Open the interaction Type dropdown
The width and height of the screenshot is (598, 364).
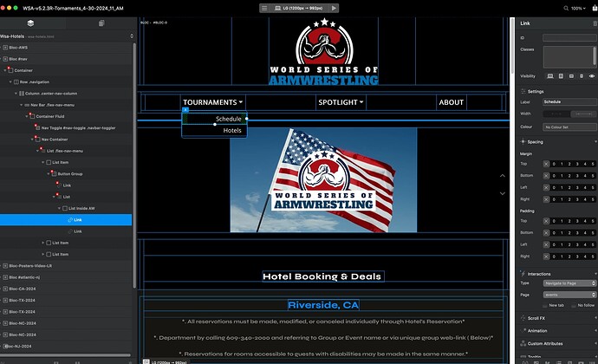click(x=569, y=283)
